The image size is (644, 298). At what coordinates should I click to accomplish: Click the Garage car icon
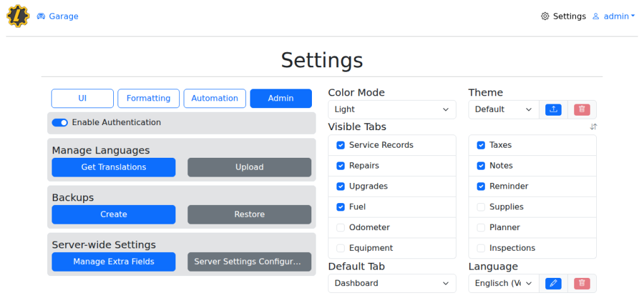pyautogui.click(x=41, y=16)
